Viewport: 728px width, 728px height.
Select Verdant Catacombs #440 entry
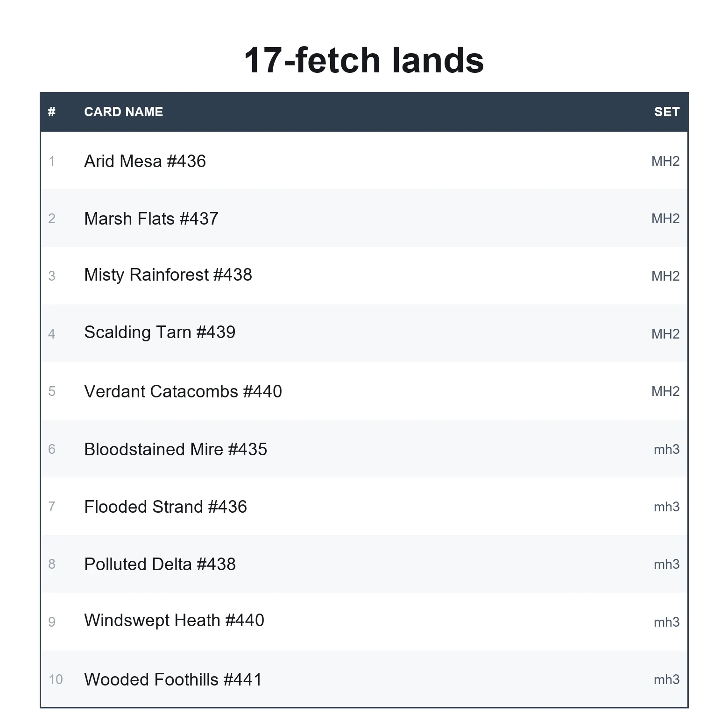tap(364, 391)
